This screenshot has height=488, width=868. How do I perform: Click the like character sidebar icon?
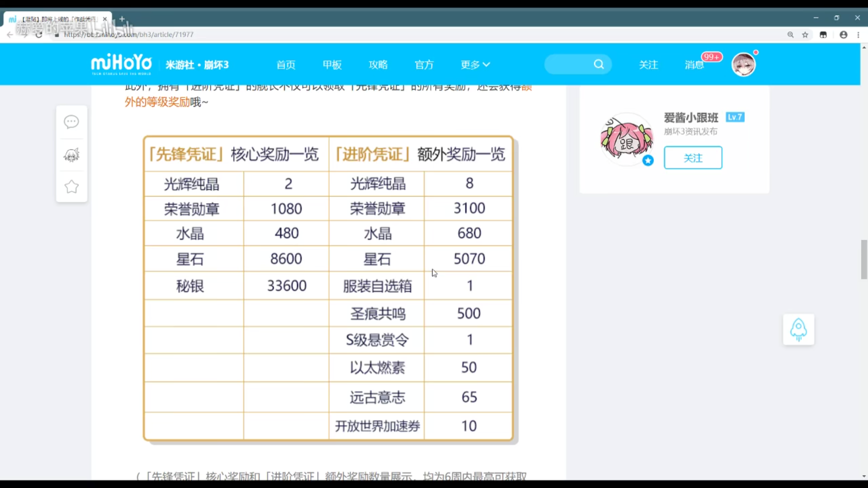pyautogui.click(x=71, y=155)
